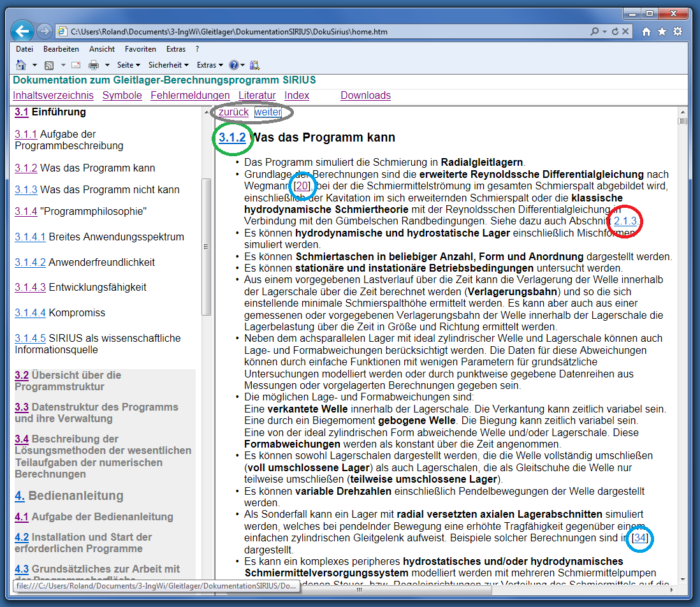This screenshot has height=607, width=700.
Task: Open the Inhaltsverzeichnis link
Action: pos(53,96)
